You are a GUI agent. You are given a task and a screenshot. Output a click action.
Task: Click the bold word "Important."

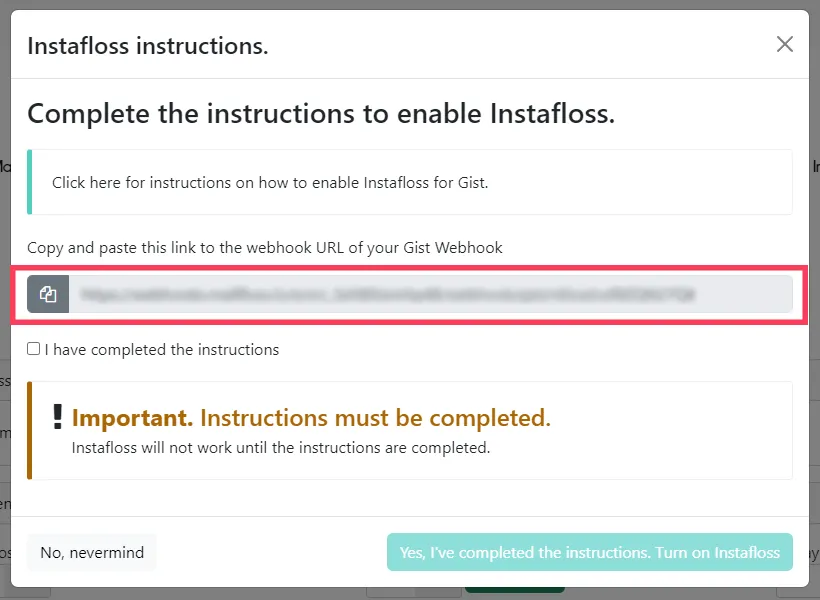coord(132,418)
